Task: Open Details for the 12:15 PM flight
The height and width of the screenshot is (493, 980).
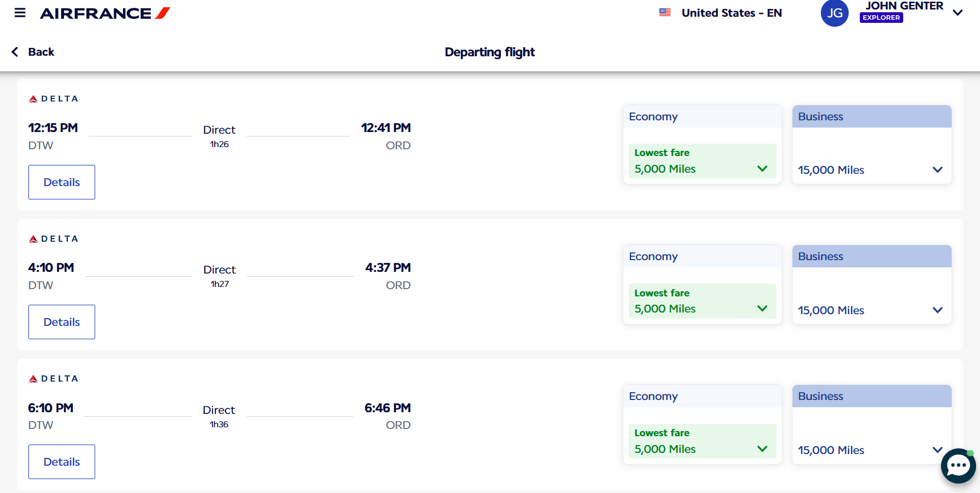Action: pos(62,182)
